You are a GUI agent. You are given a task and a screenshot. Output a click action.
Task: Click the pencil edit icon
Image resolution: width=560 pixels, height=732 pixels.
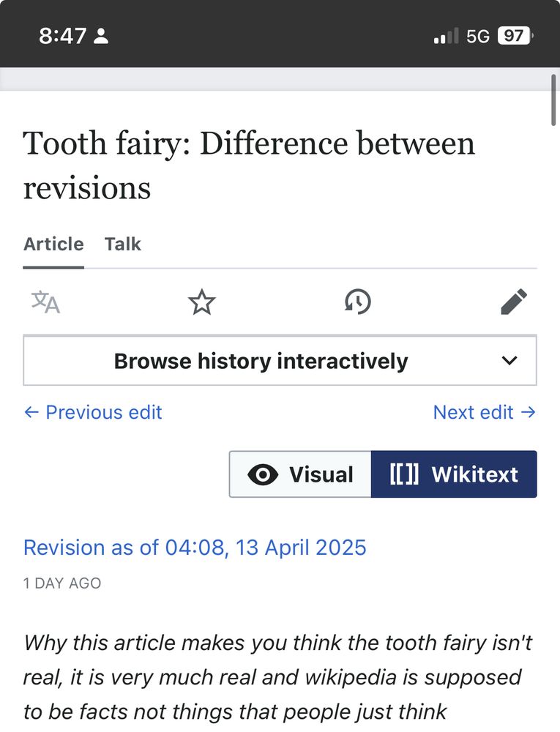click(514, 302)
